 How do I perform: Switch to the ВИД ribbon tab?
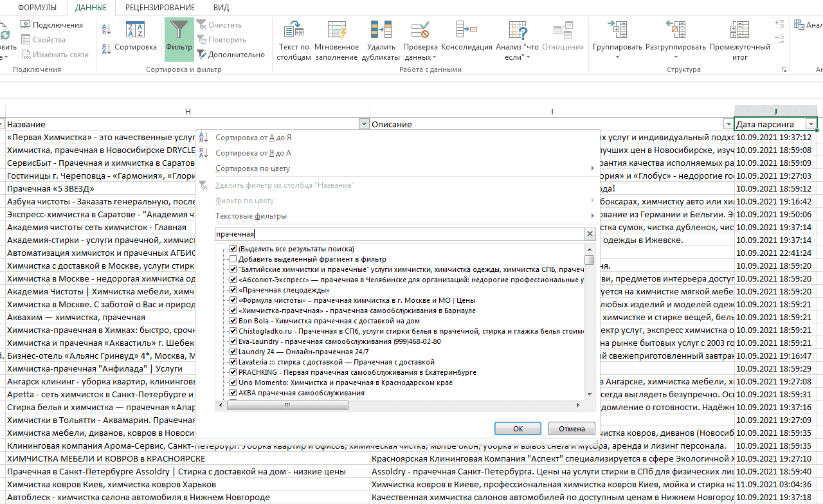(221, 8)
